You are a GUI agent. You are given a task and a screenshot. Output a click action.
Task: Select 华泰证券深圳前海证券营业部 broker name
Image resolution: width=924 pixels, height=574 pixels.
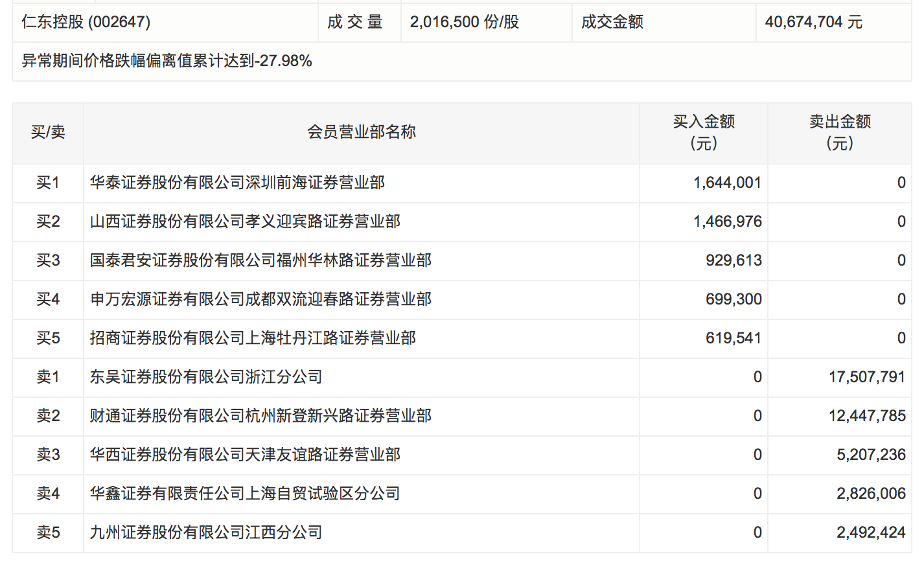pyautogui.click(x=237, y=183)
